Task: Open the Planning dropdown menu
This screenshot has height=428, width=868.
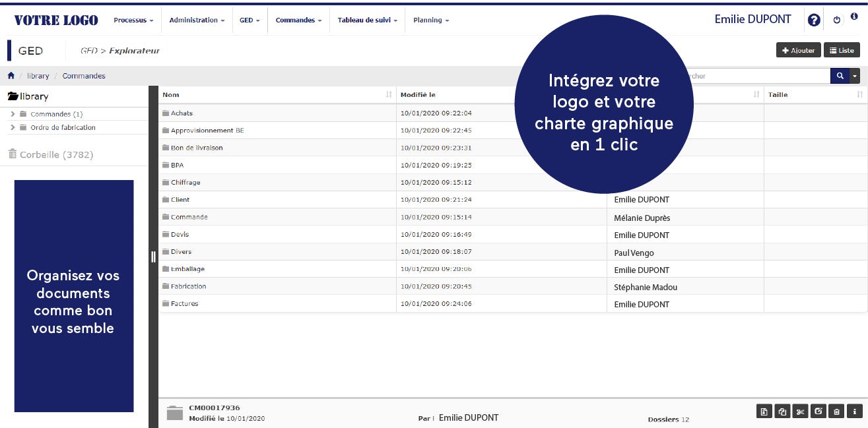Action: point(431,20)
